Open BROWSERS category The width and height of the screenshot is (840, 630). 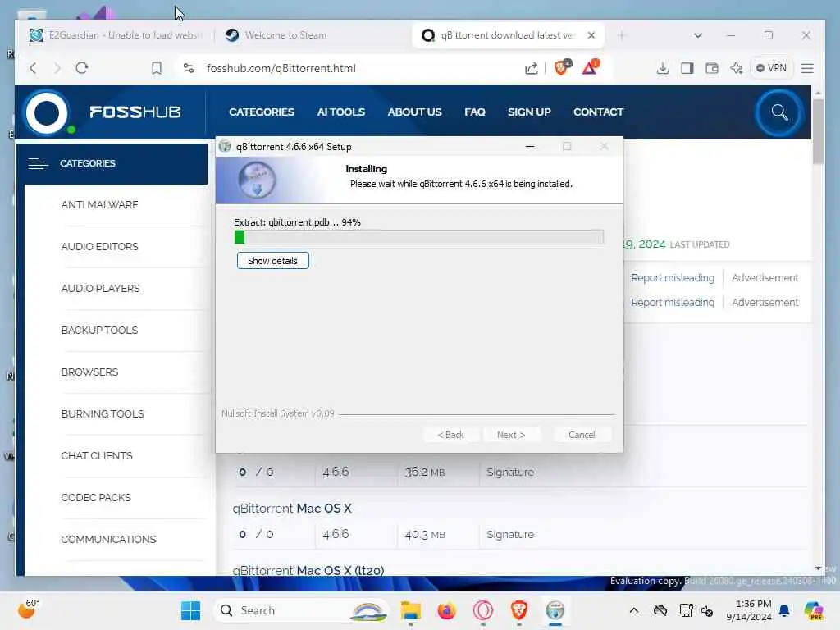89,372
